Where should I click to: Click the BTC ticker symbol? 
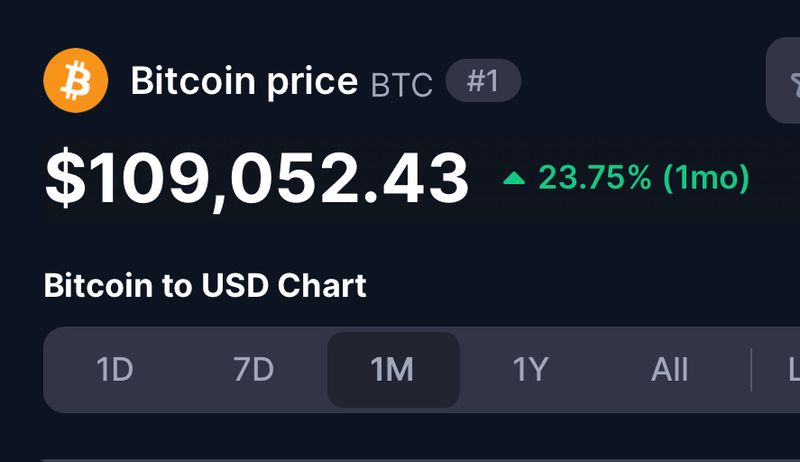click(401, 84)
